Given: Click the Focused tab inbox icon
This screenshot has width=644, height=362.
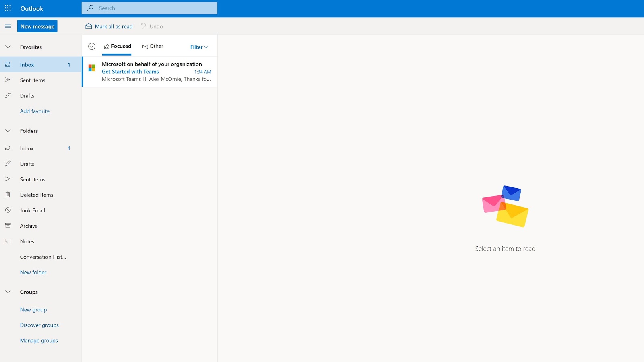Looking at the screenshot, I should click(107, 47).
